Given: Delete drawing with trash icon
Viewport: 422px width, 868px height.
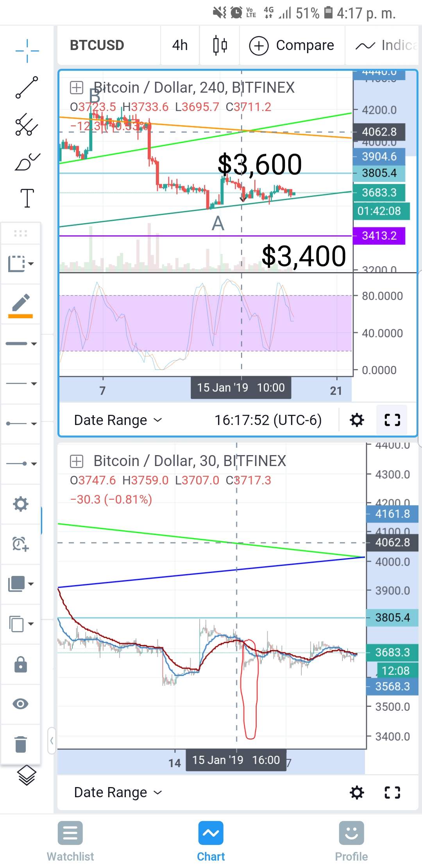Looking at the screenshot, I should [21, 744].
